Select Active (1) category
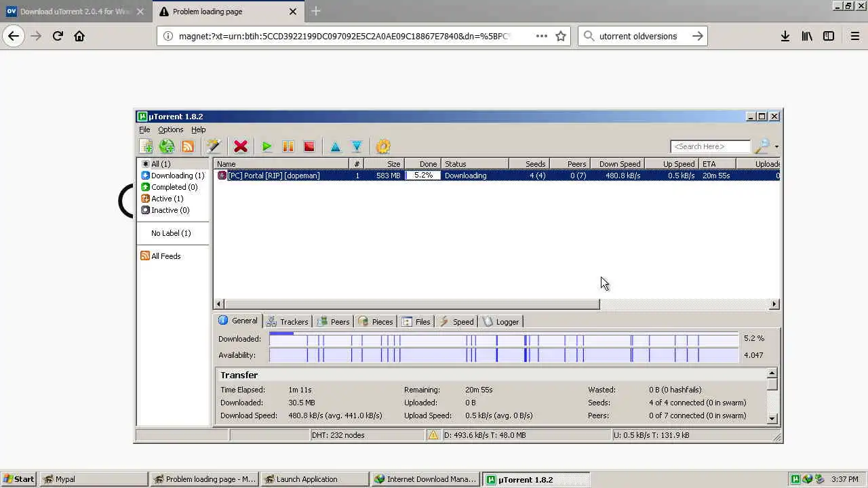Screen dimensions: 868x488 coord(167,199)
